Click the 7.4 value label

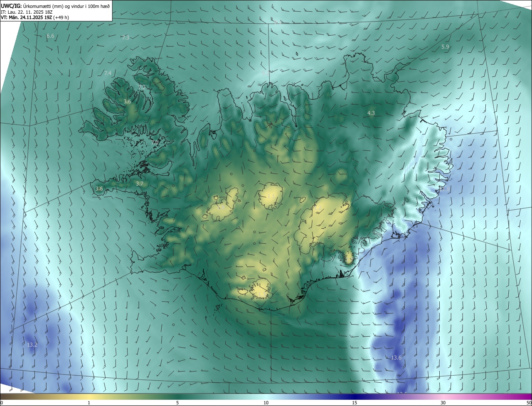coord(108,73)
